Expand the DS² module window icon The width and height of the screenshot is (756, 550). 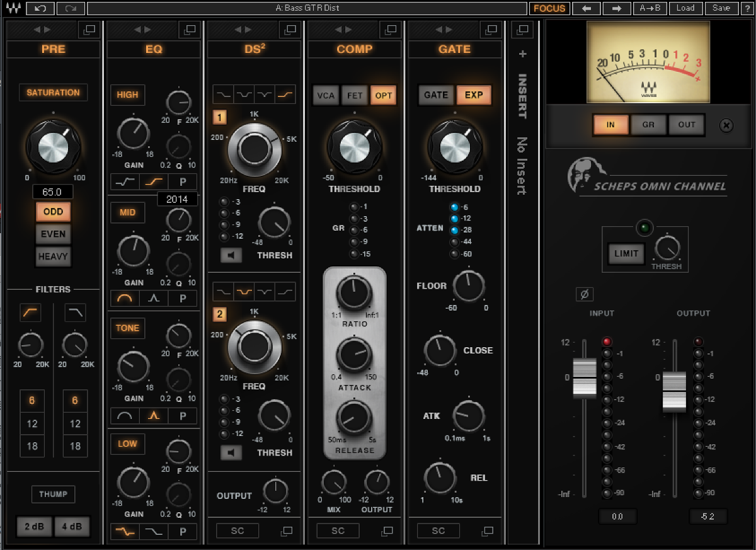tap(289, 29)
